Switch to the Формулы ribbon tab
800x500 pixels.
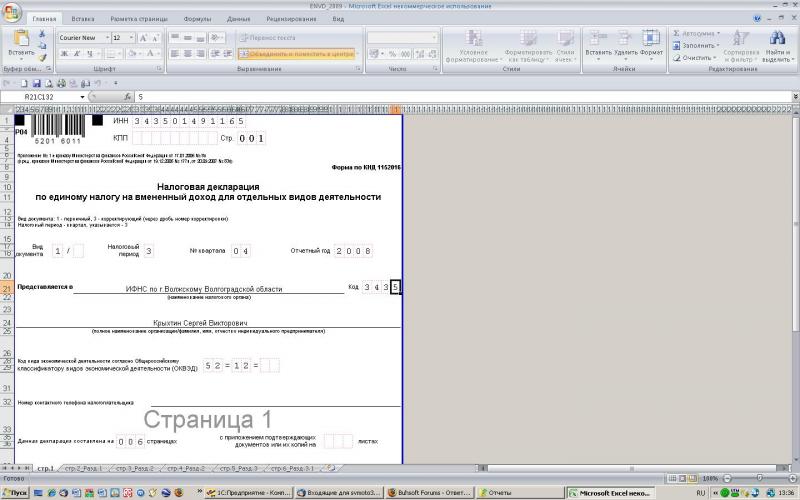(197, 19)
